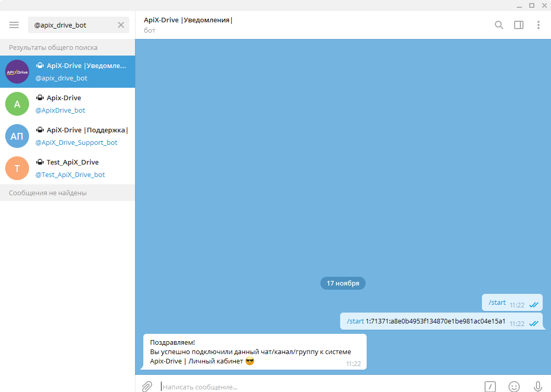Viewport: 551px width, 392px height.
Task: Click the ApiX-Drive purple avatar
Action: [x=17, y=72]
